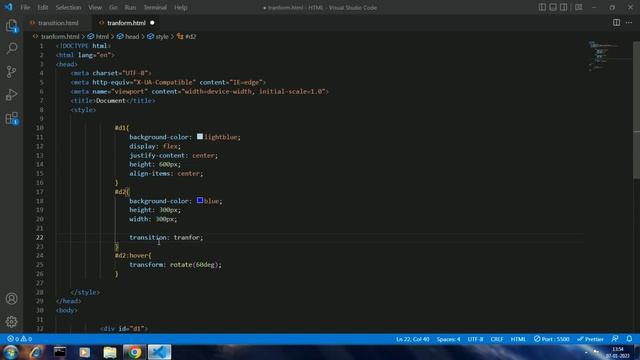Image resolution: width=640 pixels, height=360 pixels.
Task: Open the blue color swatch picker
Action: 200,200
